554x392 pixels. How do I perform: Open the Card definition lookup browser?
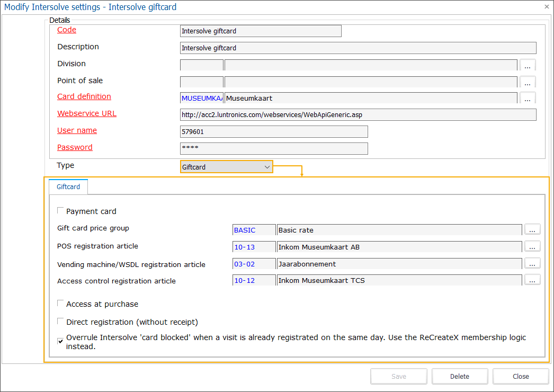coord(528,99)
